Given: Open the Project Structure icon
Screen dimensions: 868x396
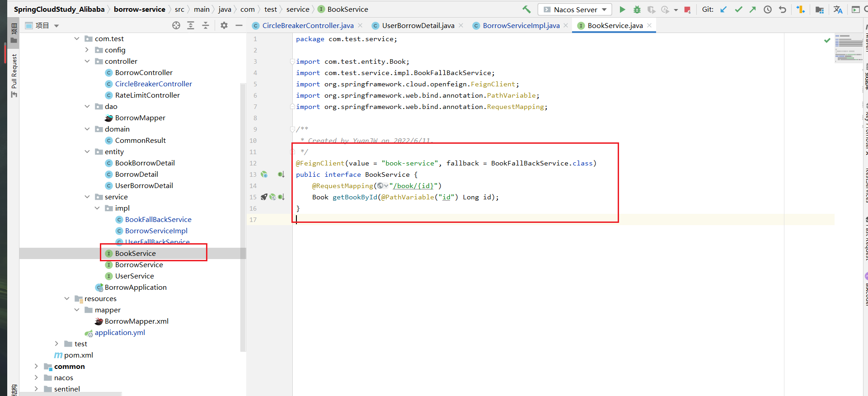Looking at the screenshot, I should click(x=820, y=9).
